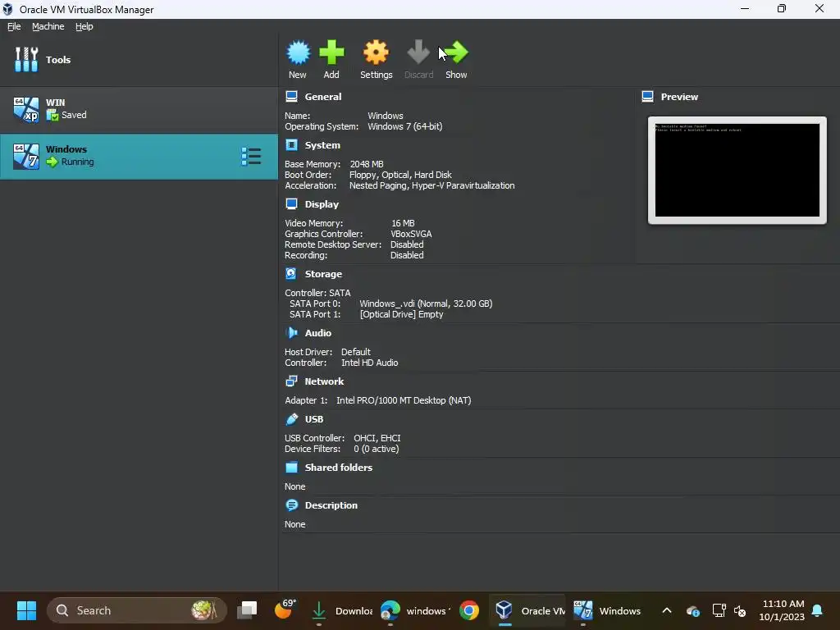Expand the hidden system tray icons chevron
This screenshot has height=630, width=840.
click(667, 610)
